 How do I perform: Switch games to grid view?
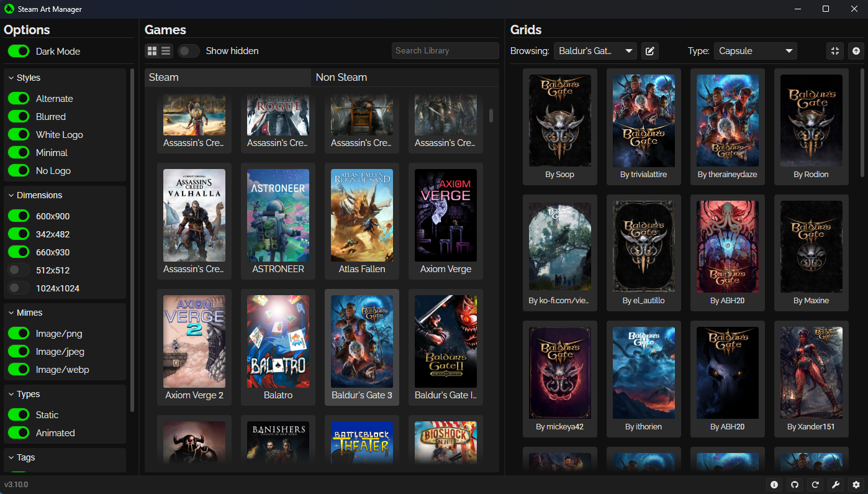pyautogui.click(x=152, y=51)
